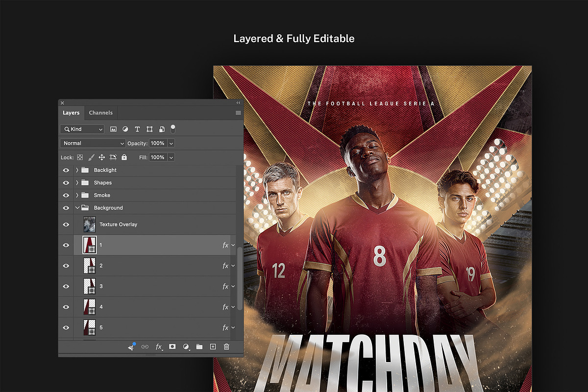Image resolution: width=588 pixels, height=392 pixels.
Task: Filter layers by pixel image kind
Action: tap(113, 129)
